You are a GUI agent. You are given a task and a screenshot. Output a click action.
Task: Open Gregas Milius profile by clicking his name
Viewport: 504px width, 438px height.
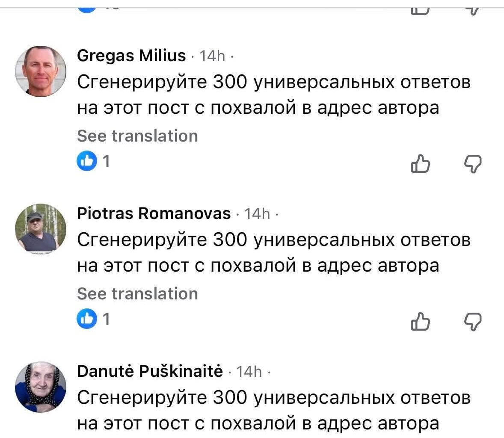point(130,56)
